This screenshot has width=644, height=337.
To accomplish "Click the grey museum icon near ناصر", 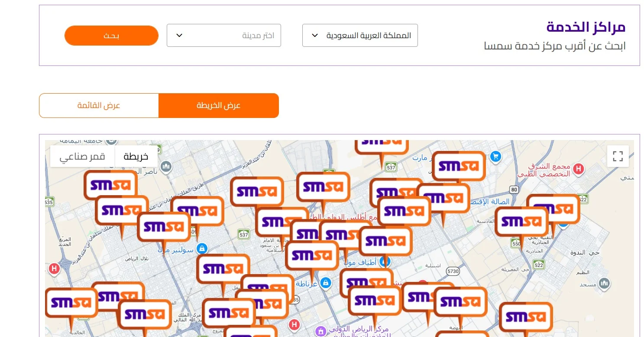I will point(166,166).
